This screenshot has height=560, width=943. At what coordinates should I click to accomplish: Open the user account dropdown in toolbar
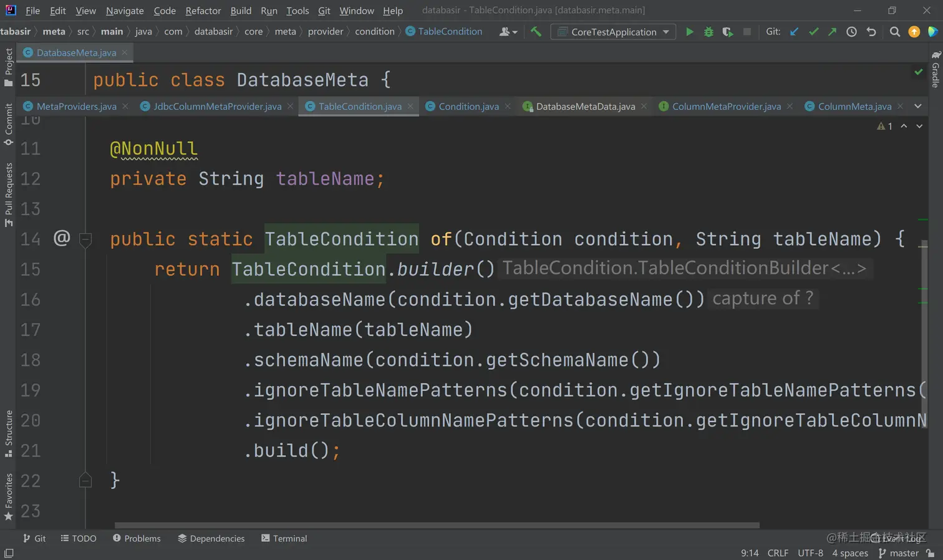click(508, 32)
